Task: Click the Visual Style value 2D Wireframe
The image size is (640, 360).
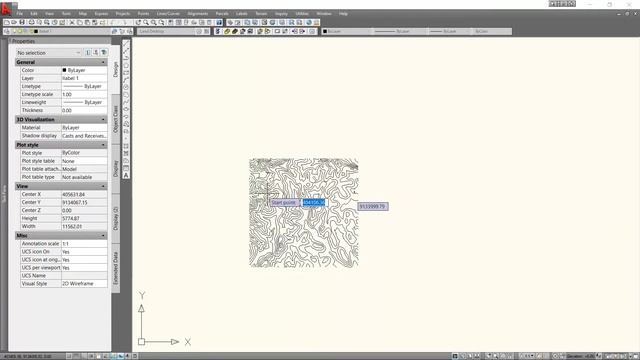Action: pyautogui.click(x=84, y=283)
